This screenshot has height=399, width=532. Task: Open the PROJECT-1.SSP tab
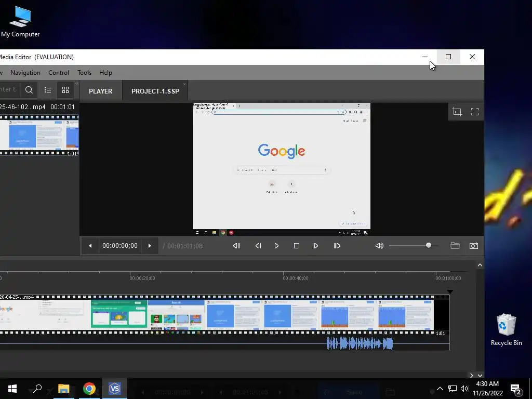(x=155, y=91)
